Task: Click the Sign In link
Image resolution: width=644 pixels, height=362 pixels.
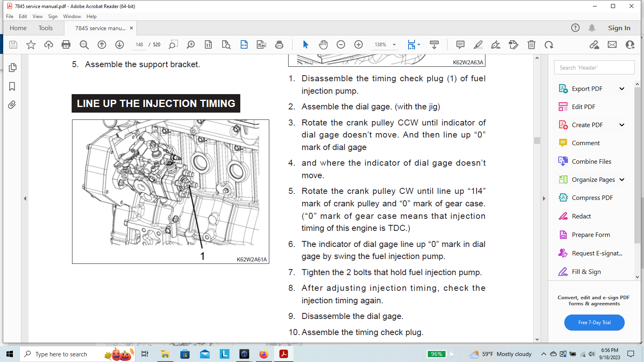Action: (619, 28)
